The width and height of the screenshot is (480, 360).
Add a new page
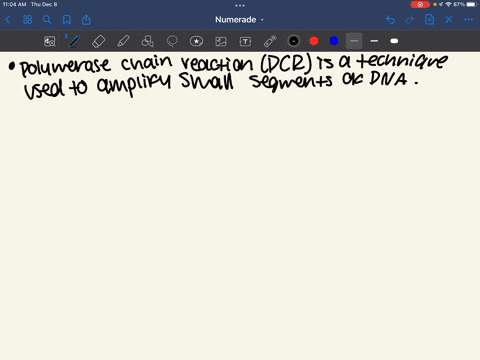(429, 20)
